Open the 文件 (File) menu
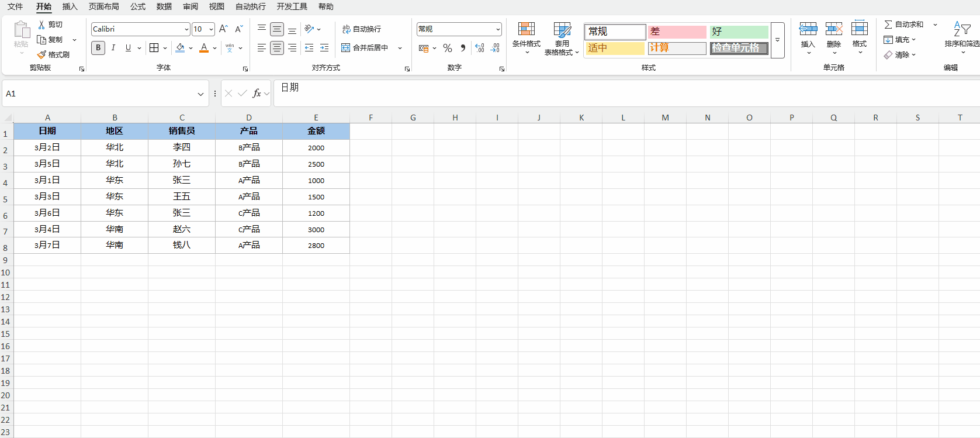 point(15,6)
